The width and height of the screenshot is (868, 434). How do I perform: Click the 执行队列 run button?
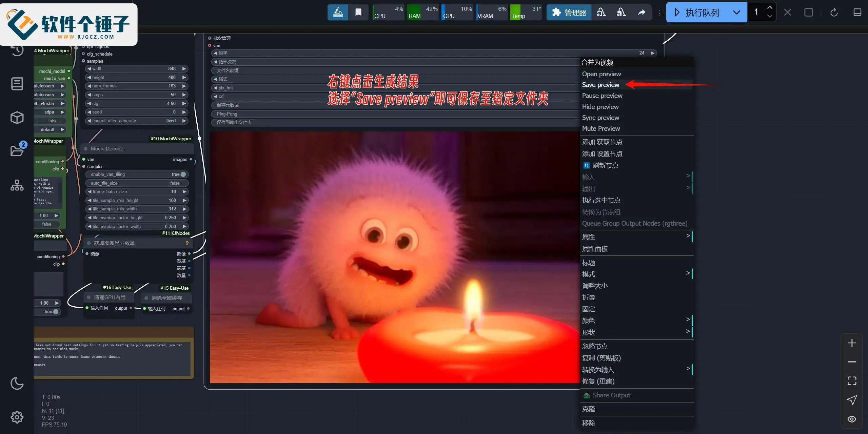click(x=697, y=13)
